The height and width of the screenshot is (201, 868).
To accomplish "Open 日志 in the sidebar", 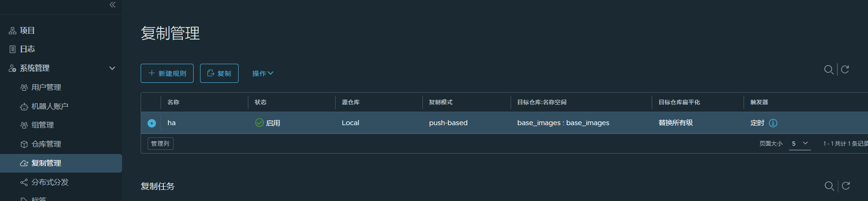I will click(27, 49).
